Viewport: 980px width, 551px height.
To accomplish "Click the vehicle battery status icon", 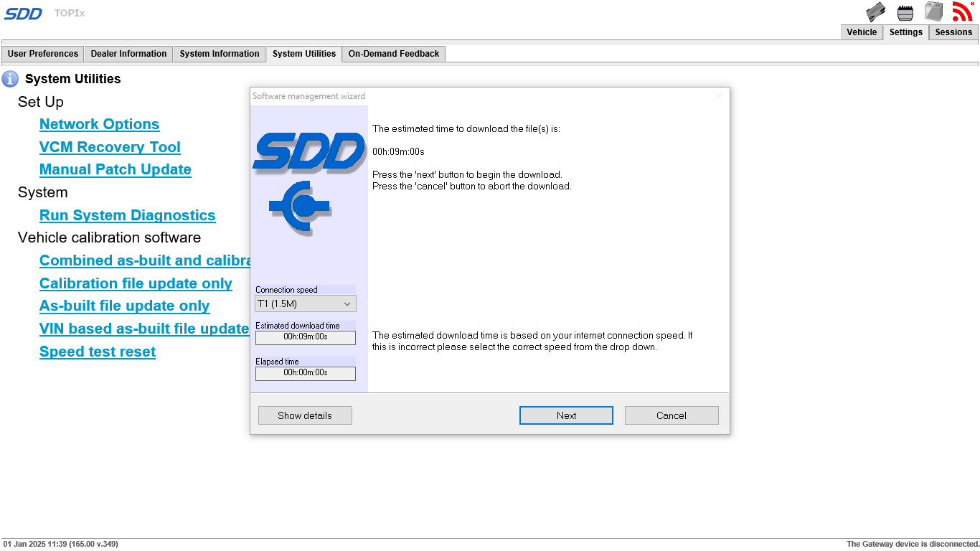I will coord(933,11).
